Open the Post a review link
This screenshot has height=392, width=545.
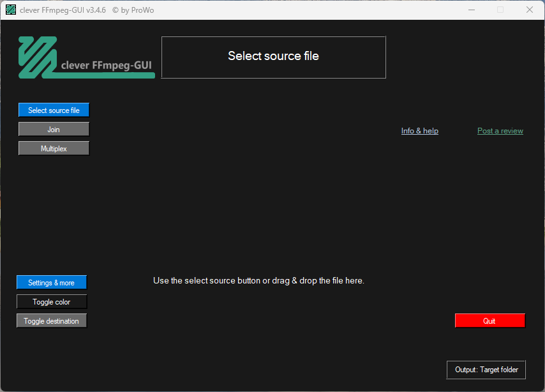pyautogui.click(x=500, y=131)
